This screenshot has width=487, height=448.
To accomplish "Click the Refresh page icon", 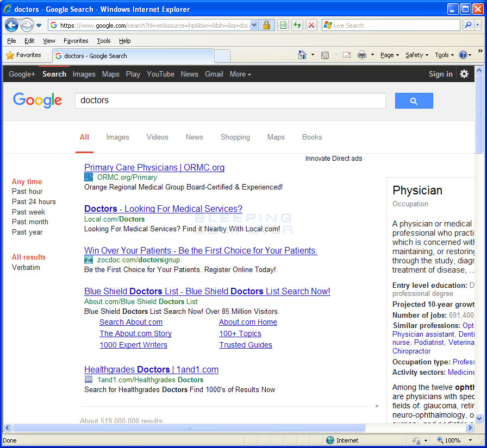I will click(297, 25).
